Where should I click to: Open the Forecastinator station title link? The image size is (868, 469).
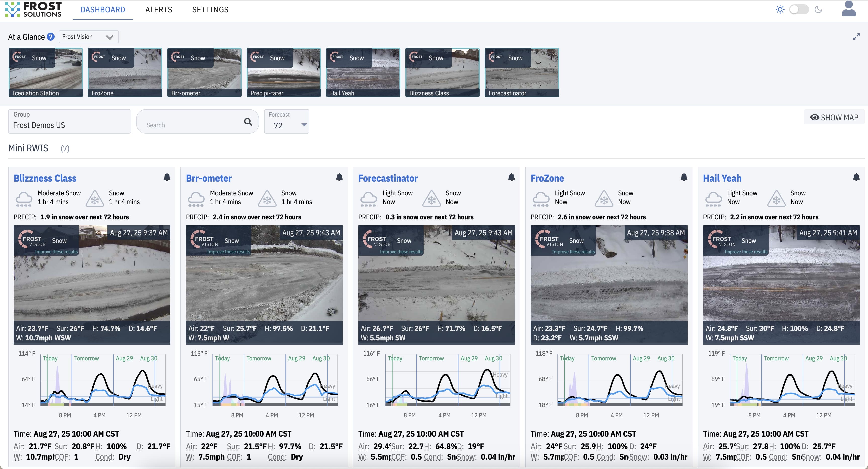[388, 178]
